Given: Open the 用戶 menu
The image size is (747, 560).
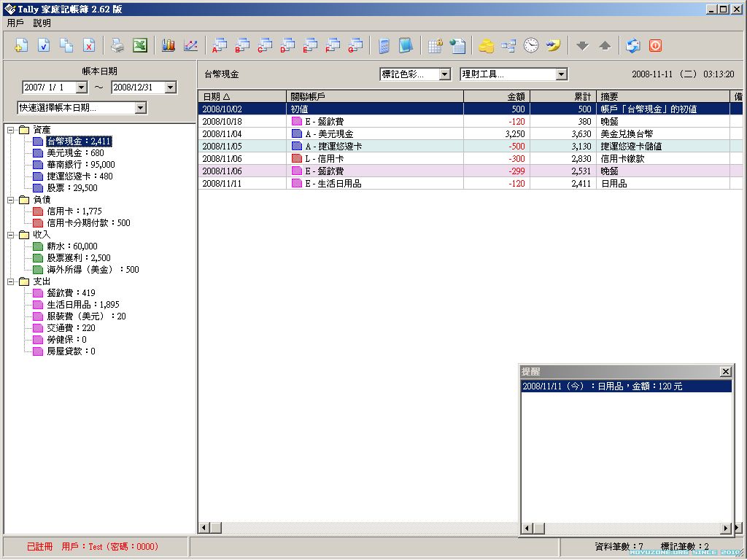Looking at the screenshot, I should [x=15, y=23].
